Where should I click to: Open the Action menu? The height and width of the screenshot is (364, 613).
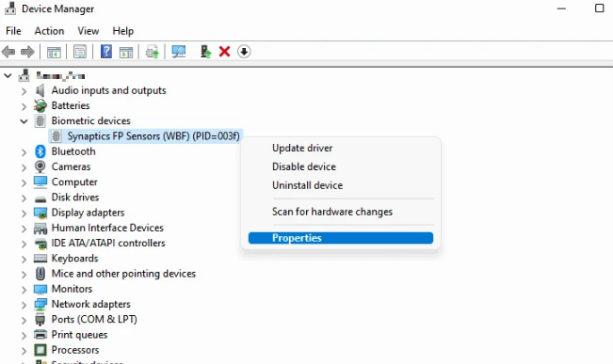coord(49,31)
